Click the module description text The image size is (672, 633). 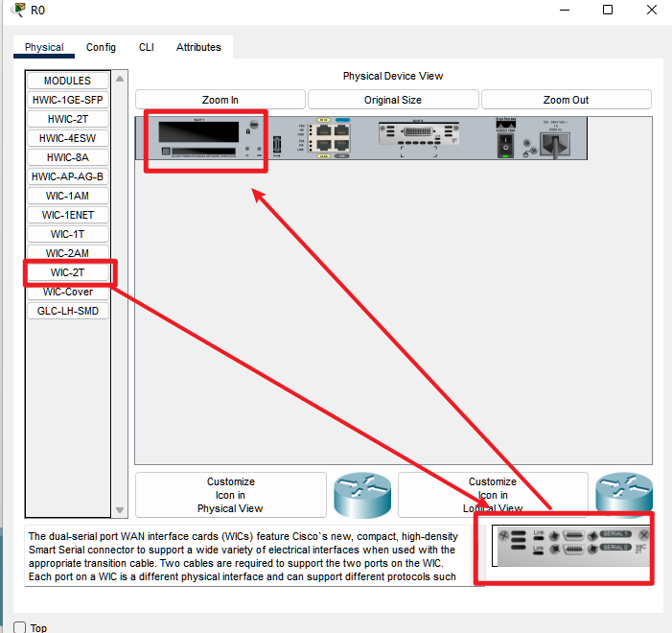point(243,556)
